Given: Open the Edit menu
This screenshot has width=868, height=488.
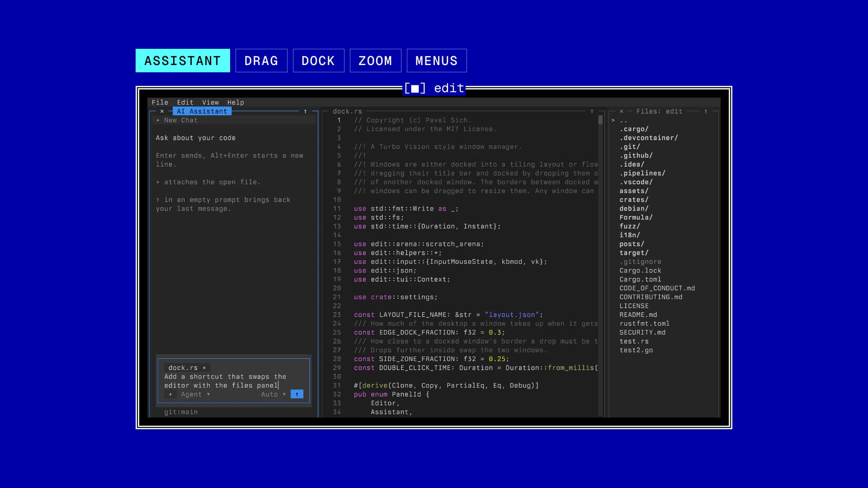Looking at the screenshot, I should point(185,103).
